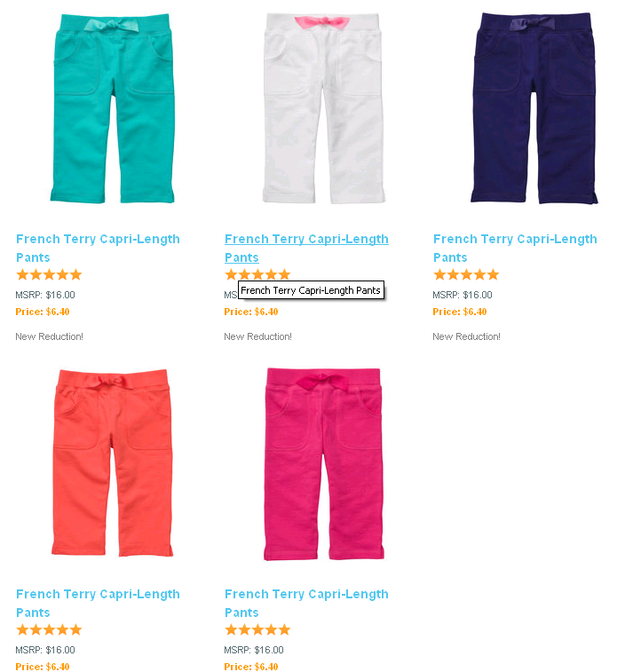Click the title link under hot pink pants
This screenshot has height=672, width=633.
click(x=306, y=603)
